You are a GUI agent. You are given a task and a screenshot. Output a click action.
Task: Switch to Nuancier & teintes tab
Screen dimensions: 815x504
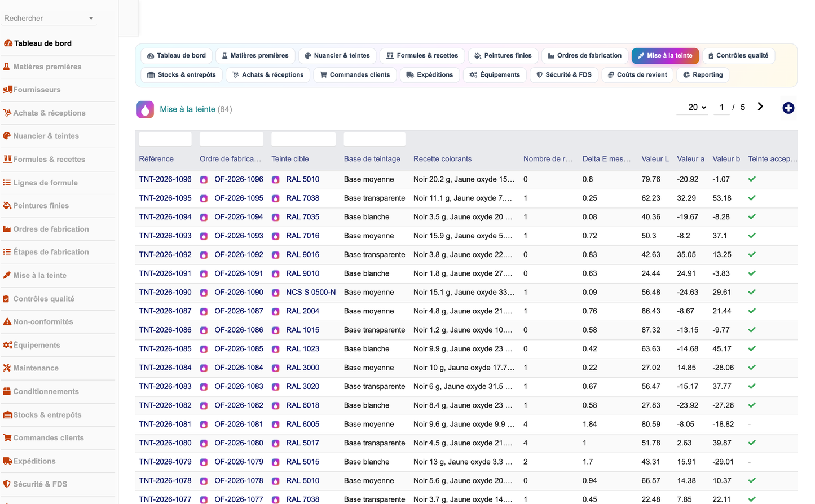click(337, 56)
